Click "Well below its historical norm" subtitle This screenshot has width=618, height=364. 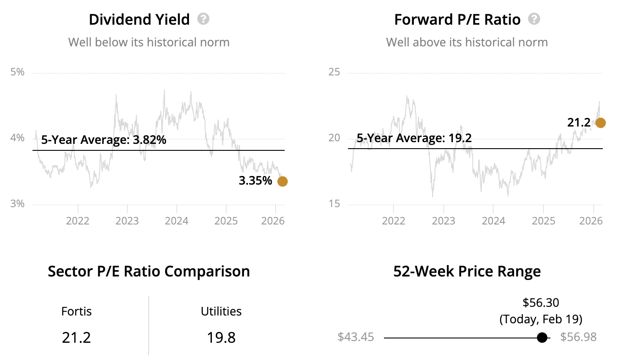tap(149, 42)
